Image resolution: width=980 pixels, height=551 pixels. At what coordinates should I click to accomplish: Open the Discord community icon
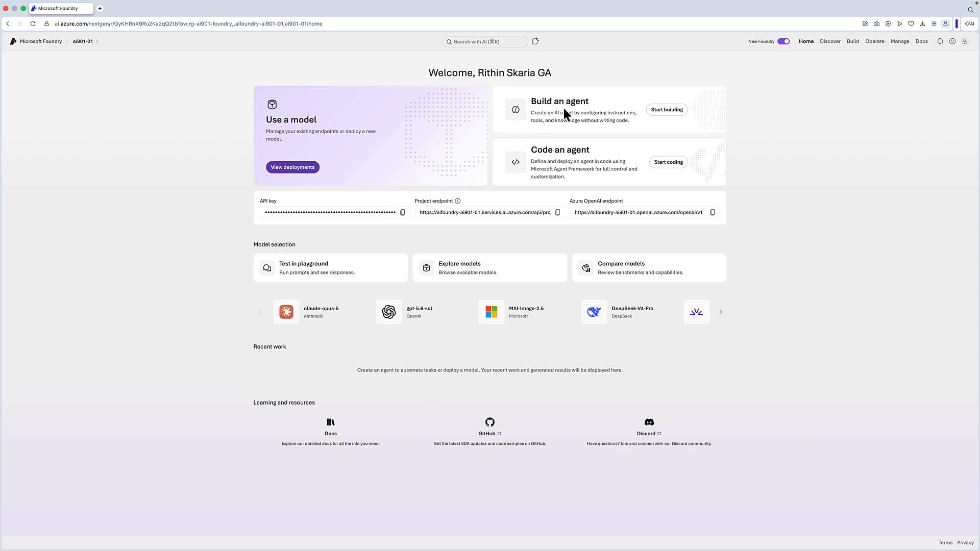point(649,422)
